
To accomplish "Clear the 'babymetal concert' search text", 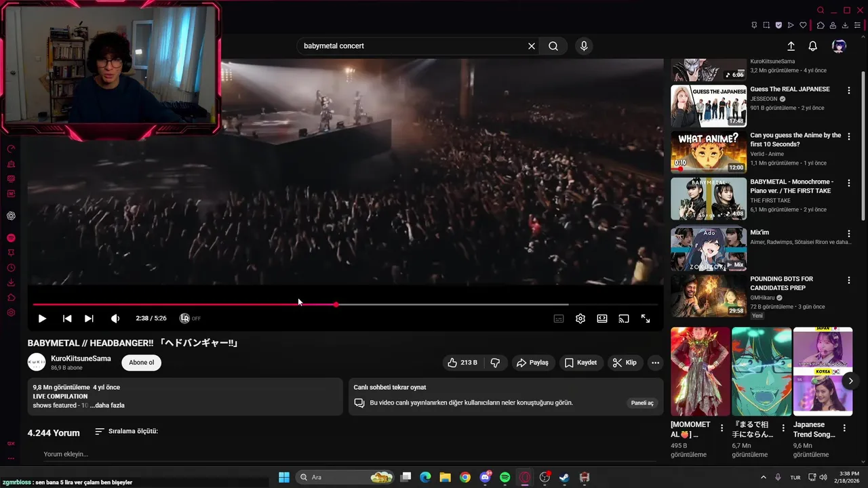I will (x=532, y=46).
